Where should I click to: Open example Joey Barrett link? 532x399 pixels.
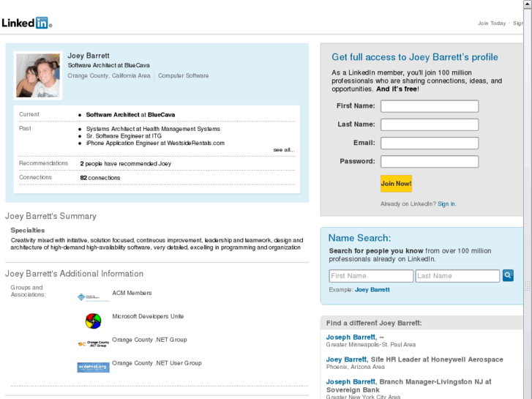pos(372,290)
